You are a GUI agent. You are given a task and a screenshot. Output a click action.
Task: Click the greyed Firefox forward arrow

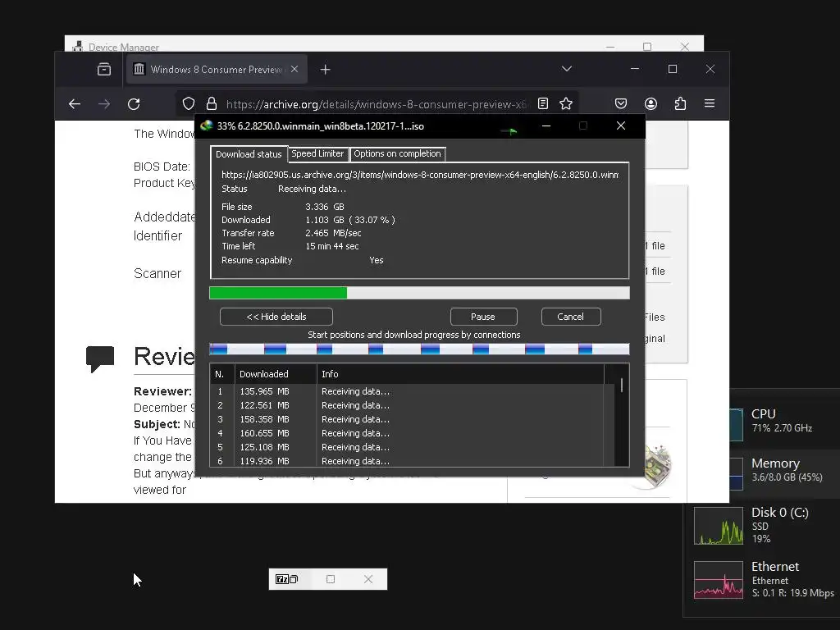click(x=104, y=104)
